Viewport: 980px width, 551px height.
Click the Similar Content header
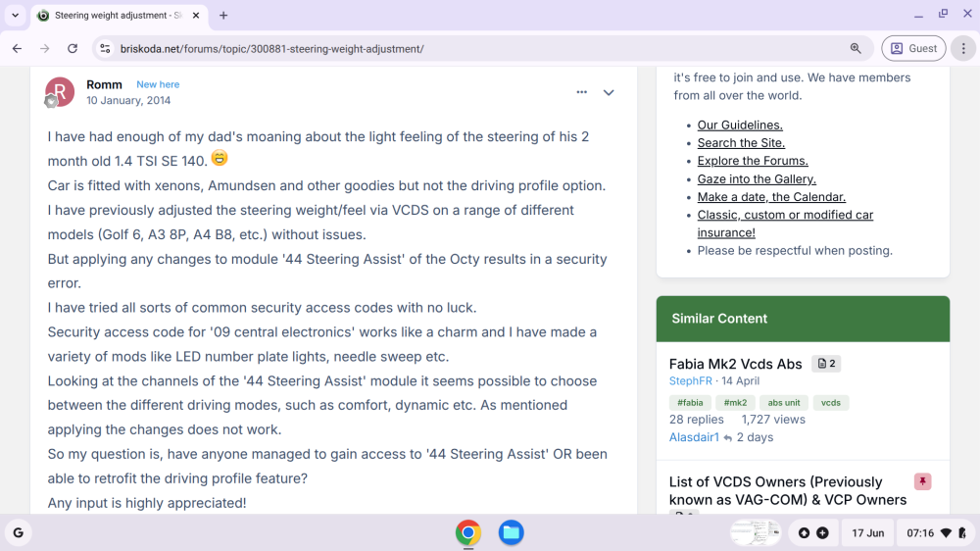[x=803, y=319]
